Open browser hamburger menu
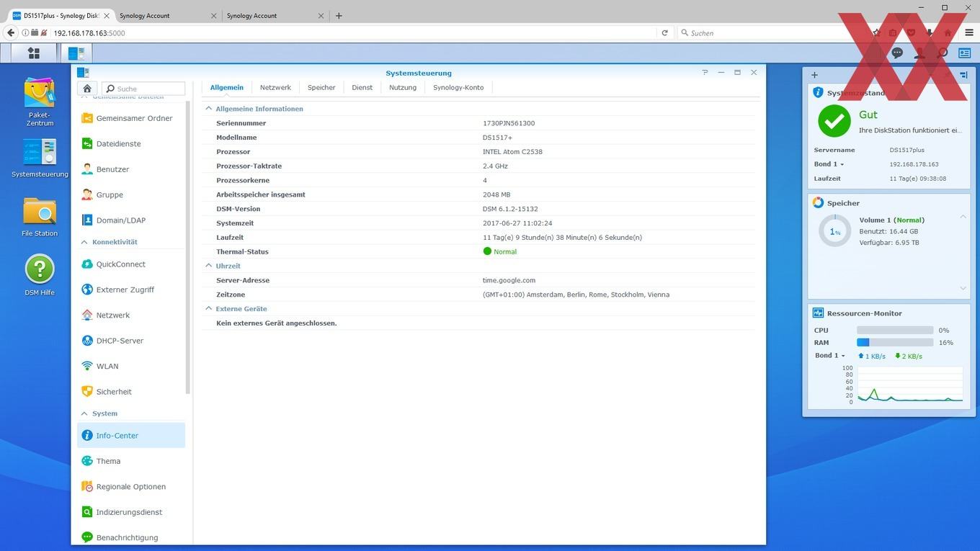 (969, 32)
